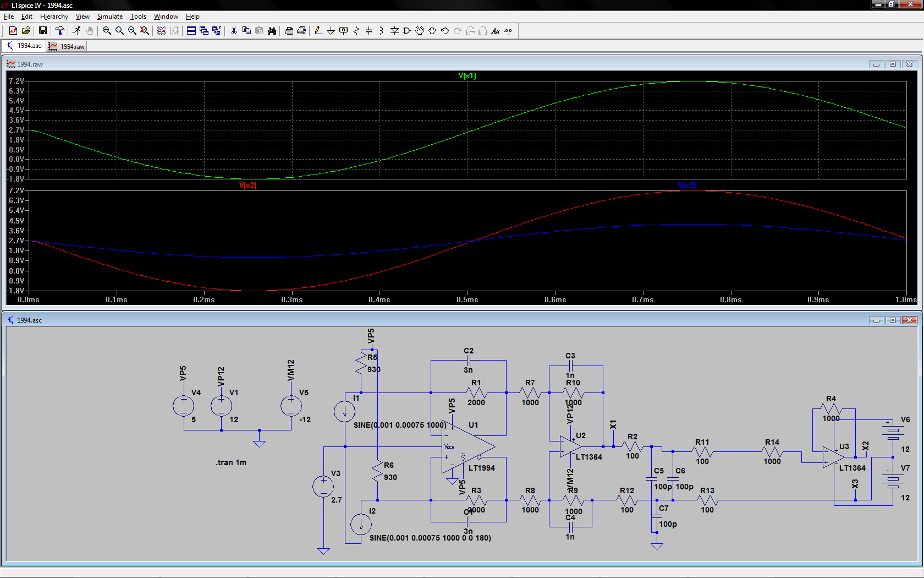Open the Help menu

[193, 17]
